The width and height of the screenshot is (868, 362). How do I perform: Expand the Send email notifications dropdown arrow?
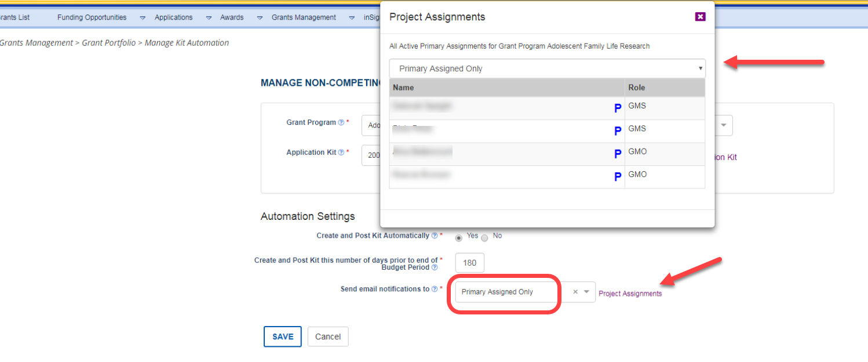(587, 292)
